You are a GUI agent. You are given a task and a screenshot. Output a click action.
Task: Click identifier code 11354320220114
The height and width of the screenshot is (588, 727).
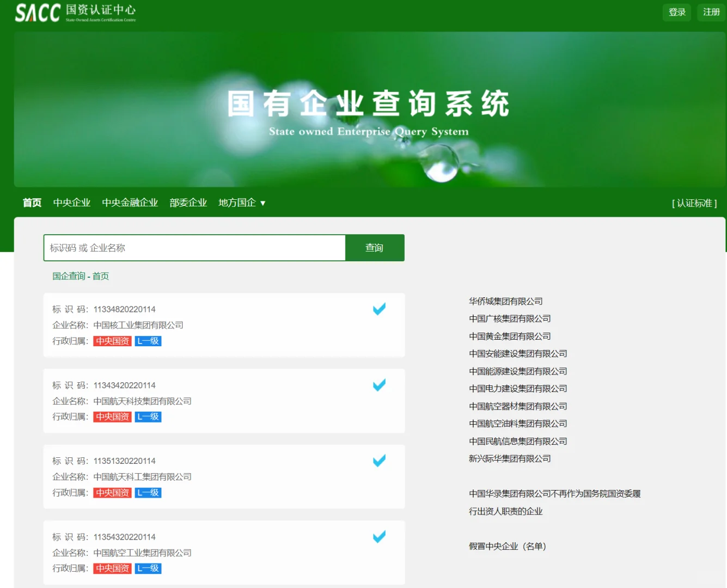click(x=125, y=537)
